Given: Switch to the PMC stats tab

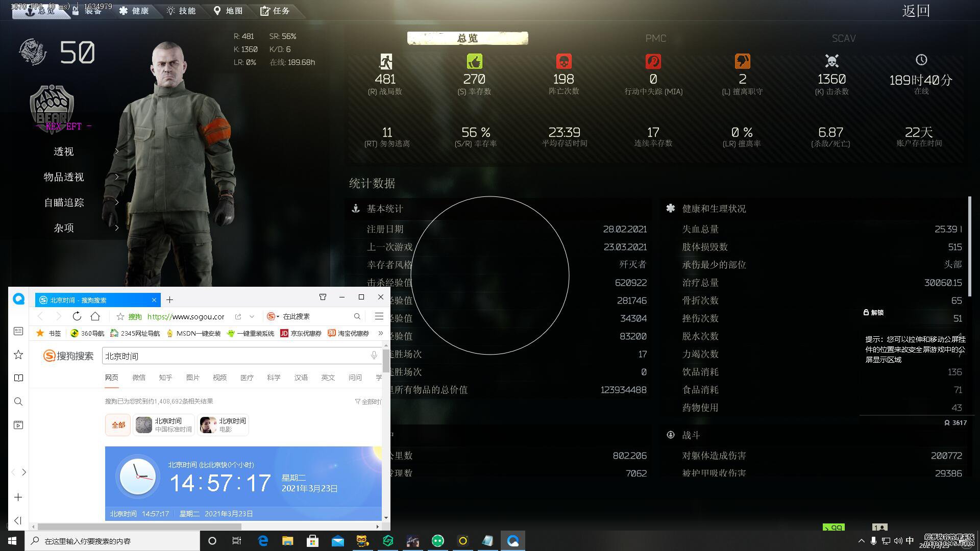Looking at the screenshot, I should (x=655, y=38).
